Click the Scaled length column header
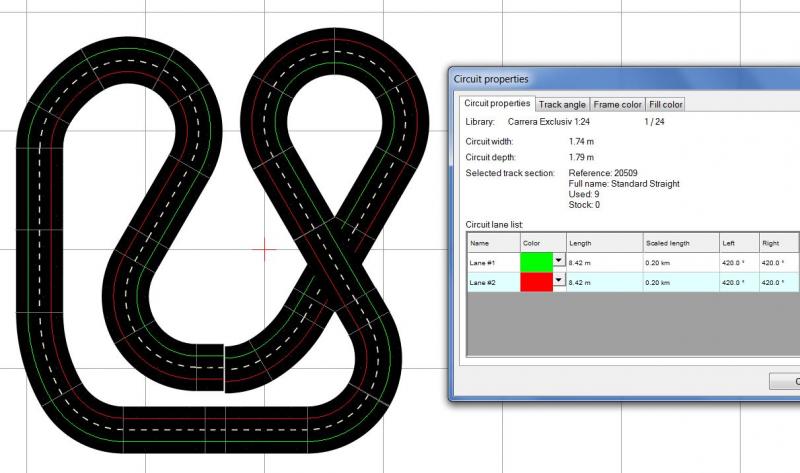The width and height of the screenshot is (800, 473). [680, 242]
